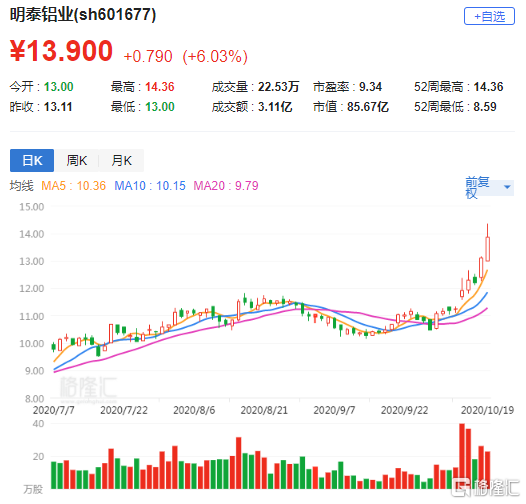Click the 15.00 price axis label
Image resolution: width=526 pixels, height=504 pixels.
coord(32,207)
